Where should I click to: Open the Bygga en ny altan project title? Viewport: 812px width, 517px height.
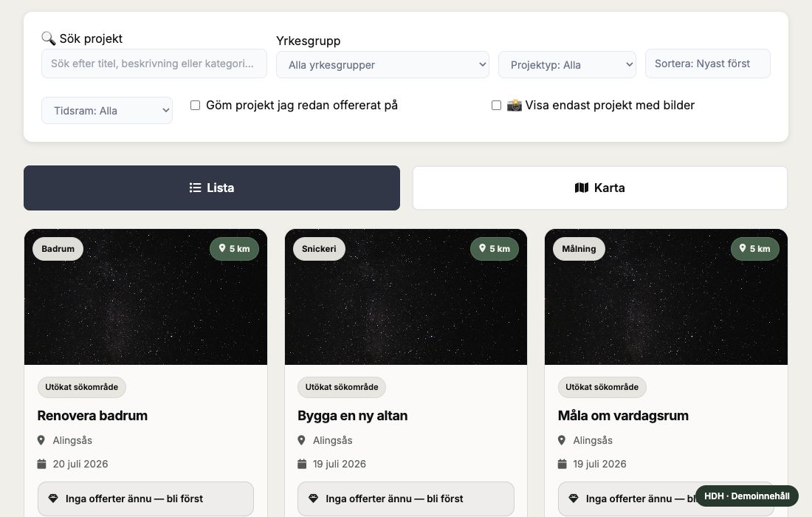pos(353,416)
